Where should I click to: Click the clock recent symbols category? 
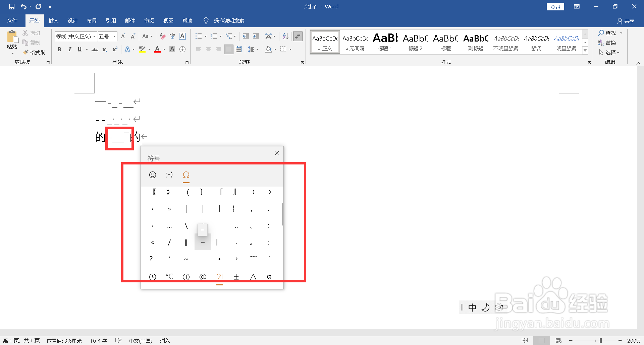pyautogui.click(x=153, y=277)
